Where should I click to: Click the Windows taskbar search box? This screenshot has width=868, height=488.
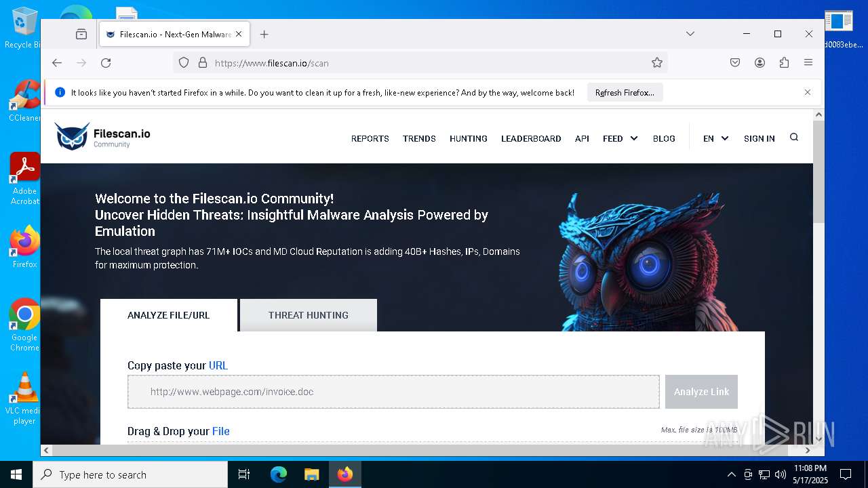[130, 474]
